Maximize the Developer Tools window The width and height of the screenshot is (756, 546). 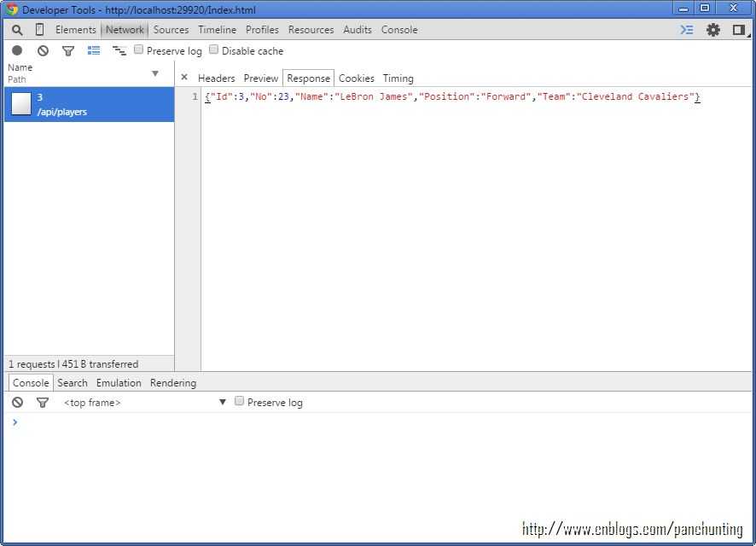click(705, 9)
